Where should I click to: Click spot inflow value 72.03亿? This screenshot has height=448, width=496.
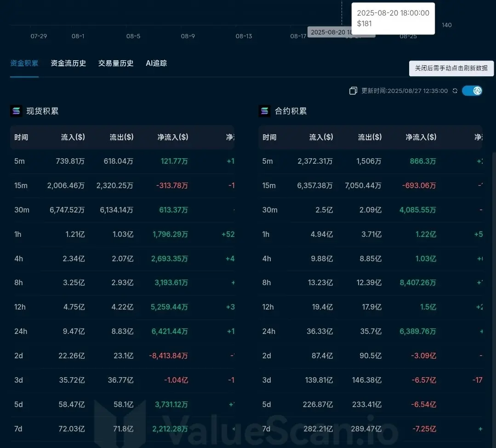pos(72,429)
